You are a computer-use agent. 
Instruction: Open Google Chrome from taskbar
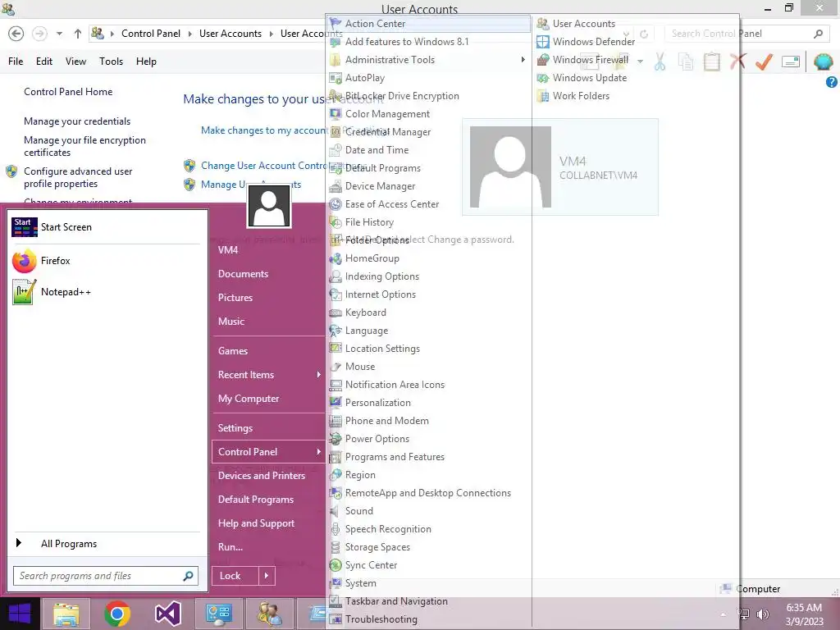point(117,614)
